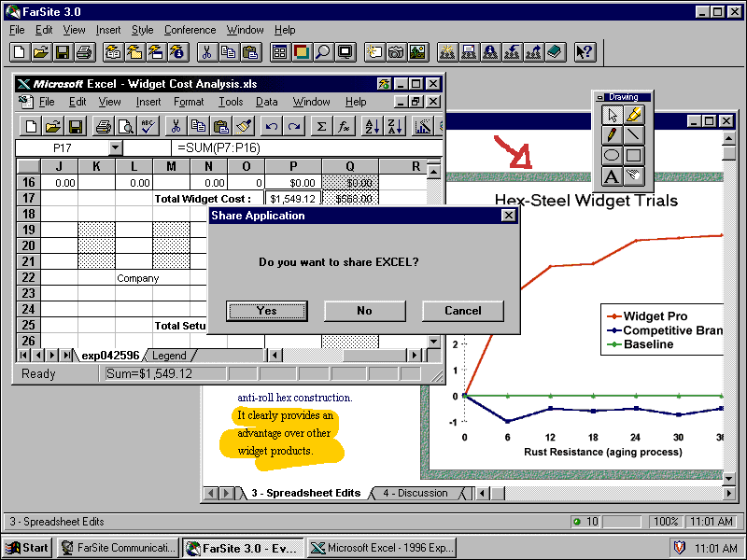Click the New document icon in FarSite toolbar
The image size is (747, 560).
point(20,52)
